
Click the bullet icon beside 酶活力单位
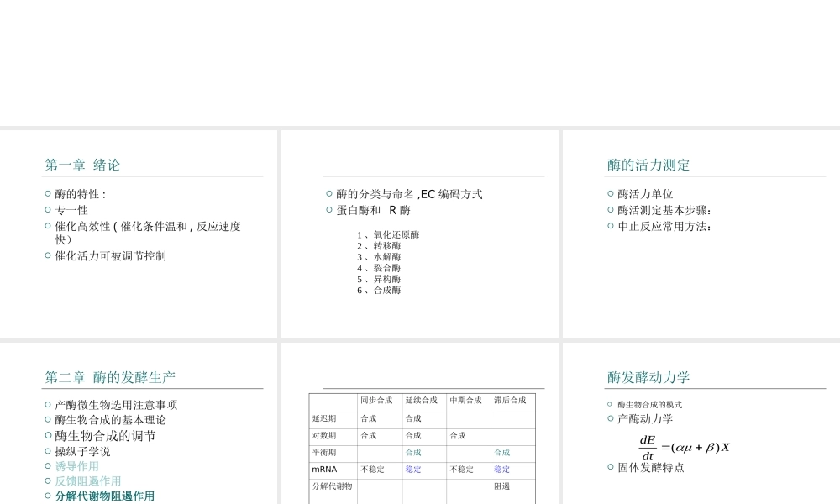(609, 194)
